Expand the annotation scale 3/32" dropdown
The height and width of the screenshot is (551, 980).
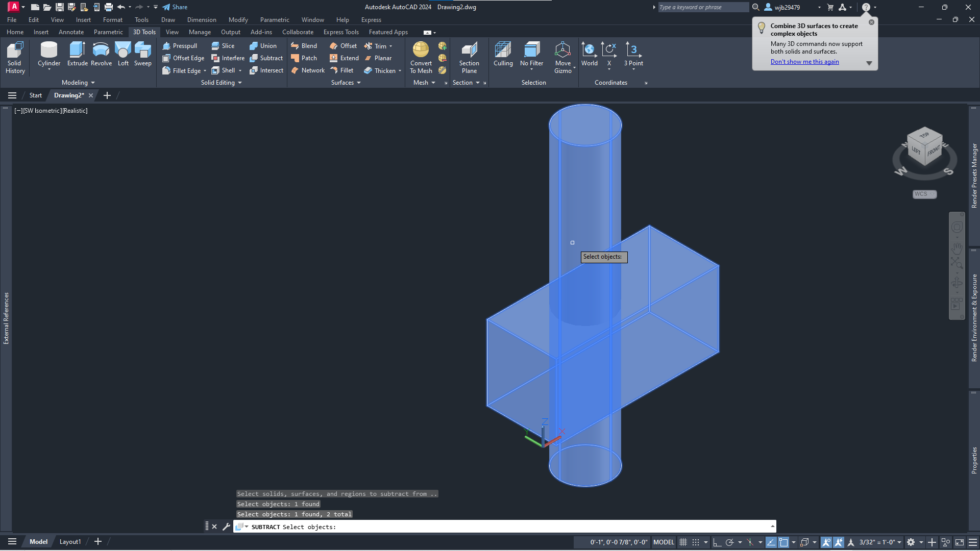(900, 542)
